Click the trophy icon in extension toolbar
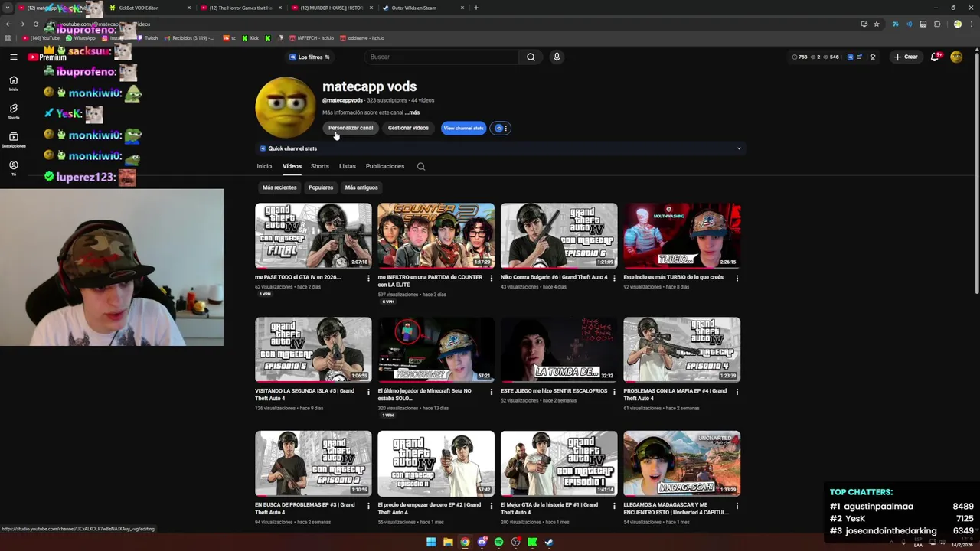This screenshot has height=551, width=980. point(872,57)
